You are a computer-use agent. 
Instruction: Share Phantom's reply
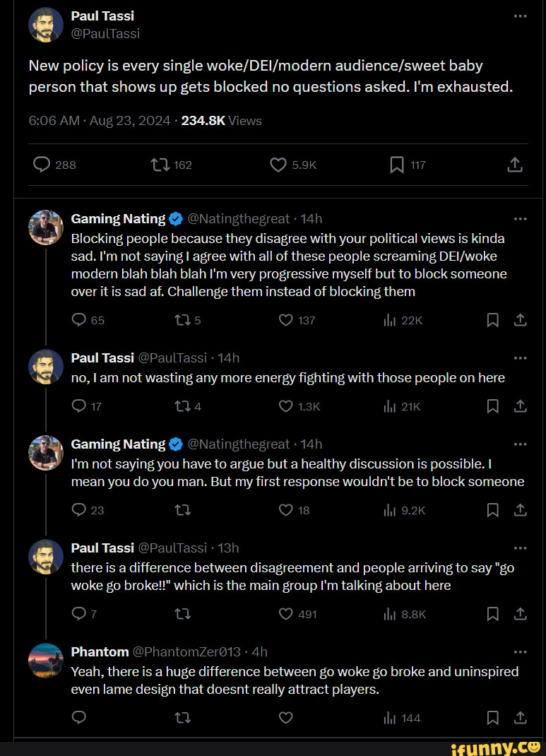pos(520,718)
